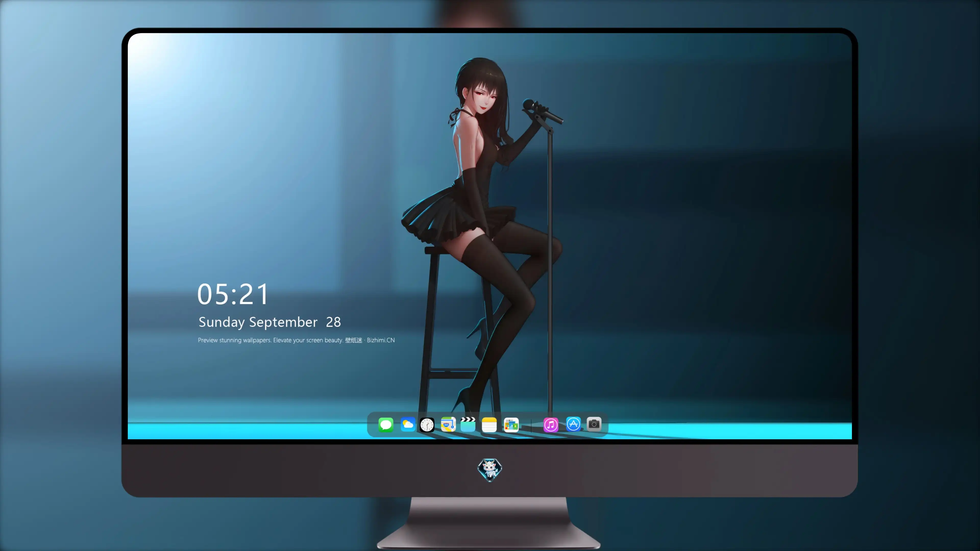The image size is (980, 551).
Task: Open the Weather app icon in the dock
Action: pyautogui.click(x=408, y=424)
